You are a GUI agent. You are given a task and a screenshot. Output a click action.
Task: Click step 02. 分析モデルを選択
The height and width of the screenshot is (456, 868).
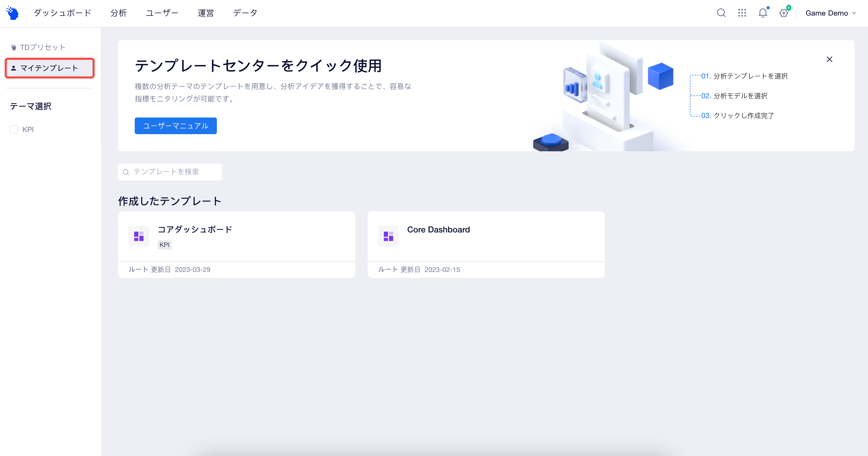(734, 96)
